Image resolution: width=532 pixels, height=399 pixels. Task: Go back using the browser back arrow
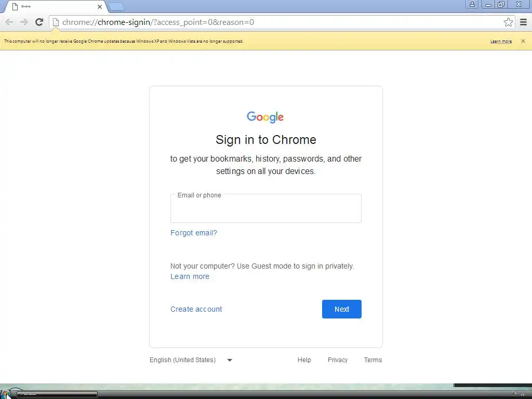click(x=9, y=22)
